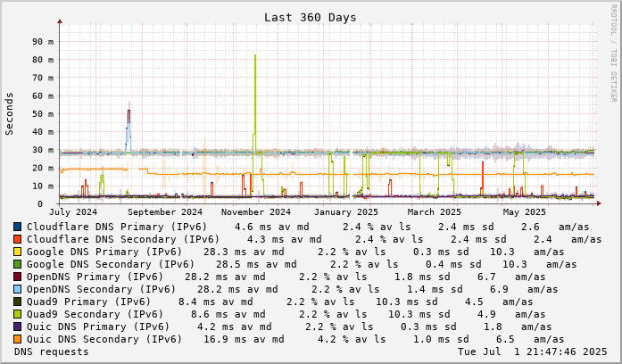
Task: Click the 'Cloudflare DNS Secondary (IPv6)' legend label
Action: [x=123, y=239]
